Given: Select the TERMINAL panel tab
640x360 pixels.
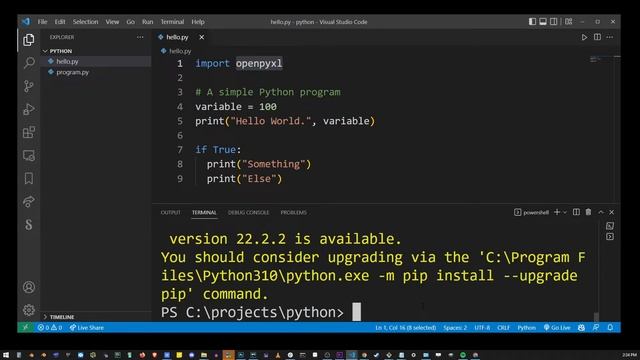Looking at the screenshot, I should coord(204,212).
